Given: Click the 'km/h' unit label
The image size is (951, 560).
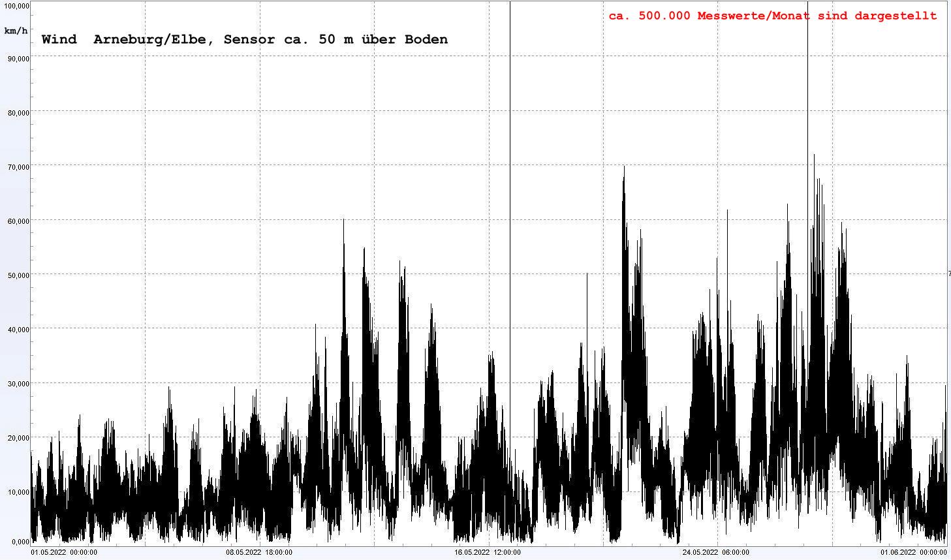Looking at the screenshot, I should 16,31.
